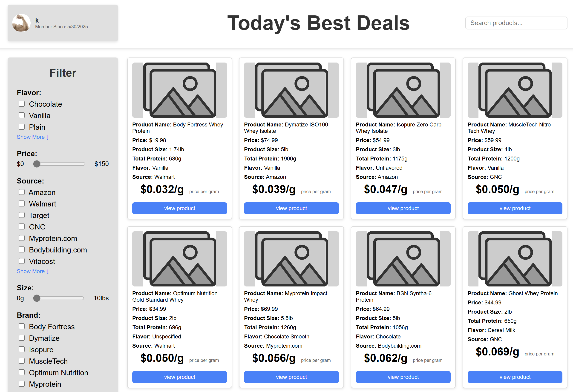
Task: Click the Body Fortress Whey Protein image placeholder
Action: click(x=179, y=90)
